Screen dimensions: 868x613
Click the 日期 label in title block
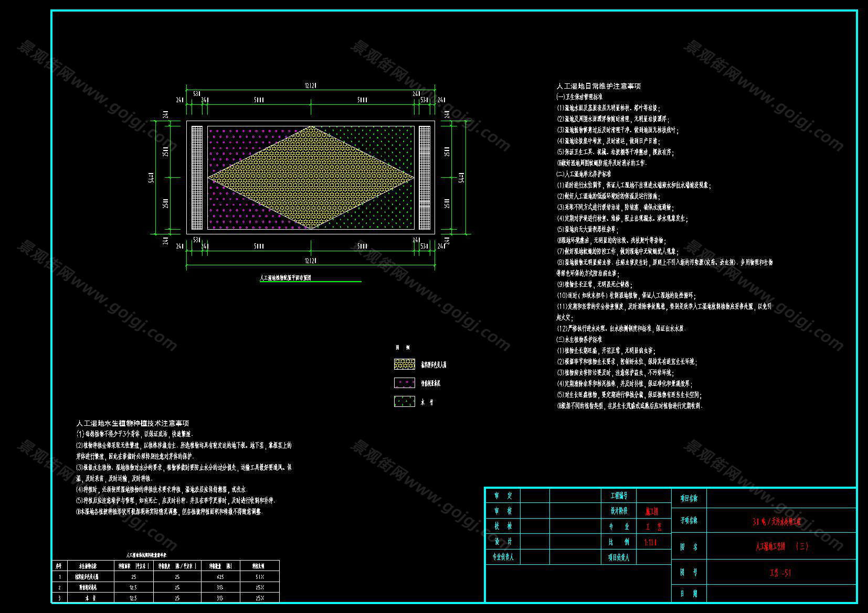pos(689,594)
